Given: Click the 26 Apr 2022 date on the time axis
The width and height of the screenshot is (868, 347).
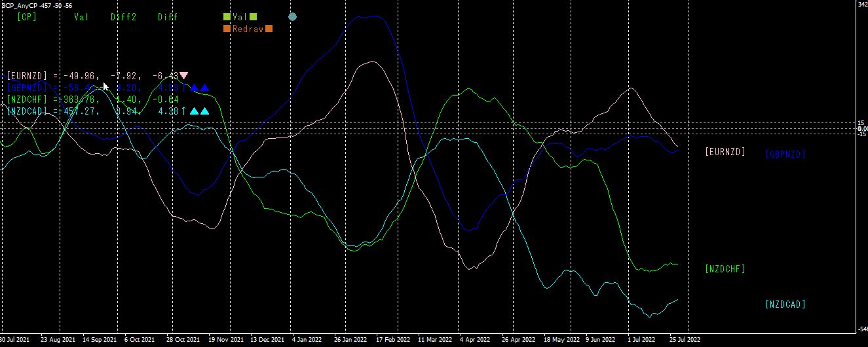Looking at the screenshot, I should click(x=519, y=340).
